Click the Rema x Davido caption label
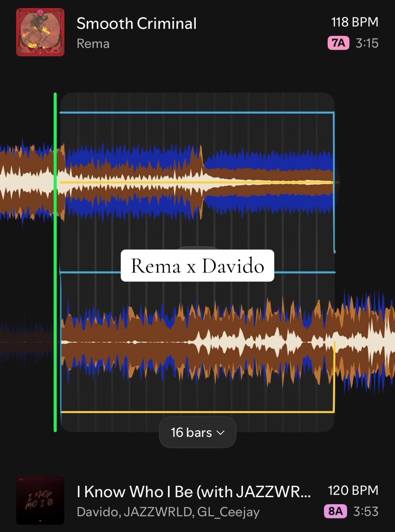 pos(197,266)
